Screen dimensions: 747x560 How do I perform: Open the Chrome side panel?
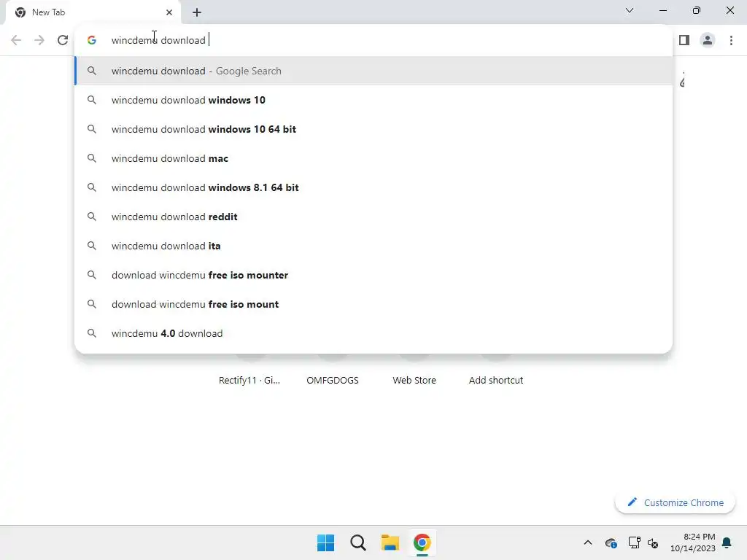point(684,40)
